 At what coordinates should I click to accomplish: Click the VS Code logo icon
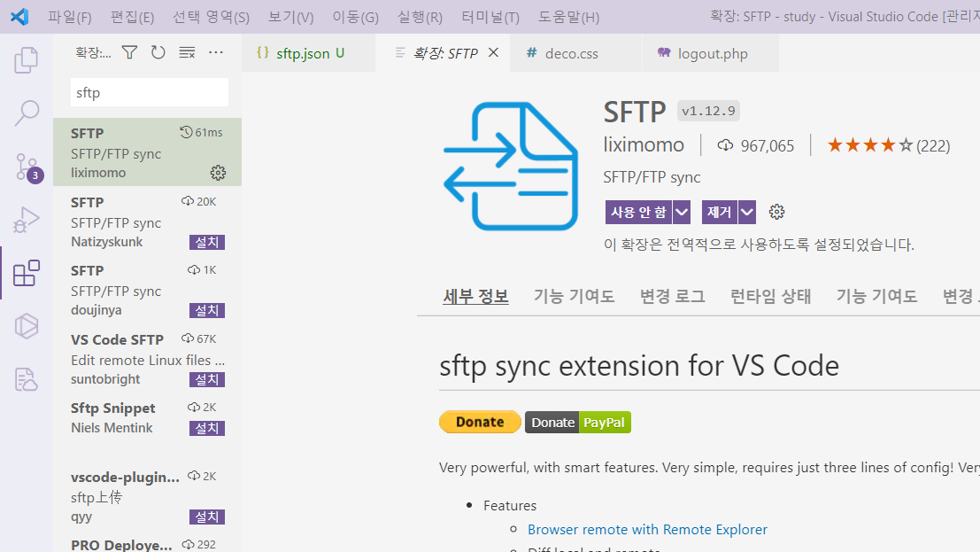[x=19, y=16]
